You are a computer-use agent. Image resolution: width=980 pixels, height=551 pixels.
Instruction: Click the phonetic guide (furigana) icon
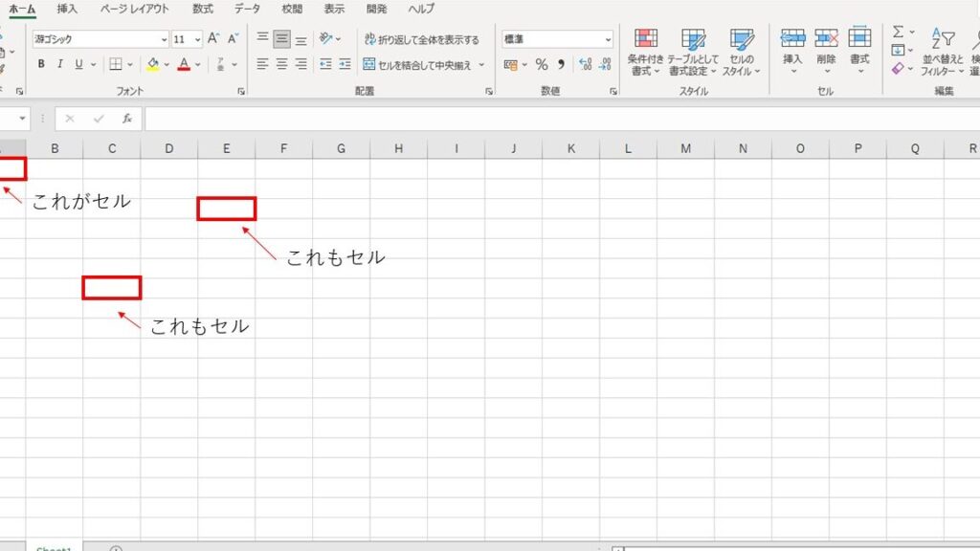[221, 64]
